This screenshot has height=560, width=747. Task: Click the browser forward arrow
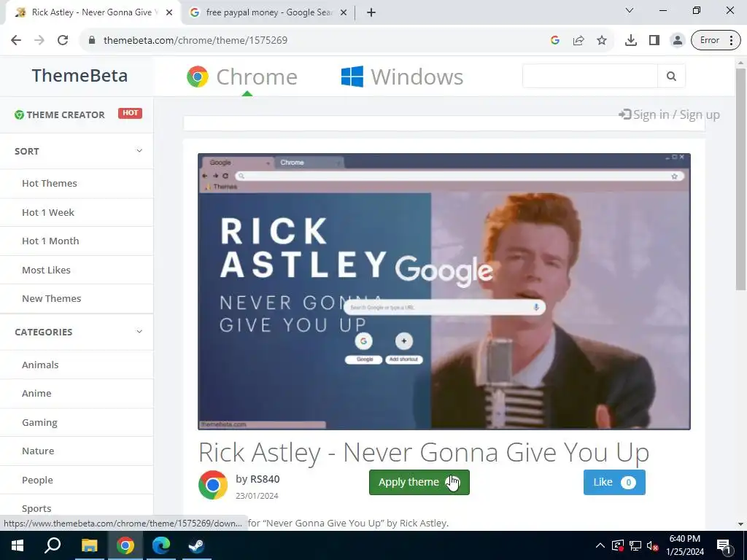39,40
